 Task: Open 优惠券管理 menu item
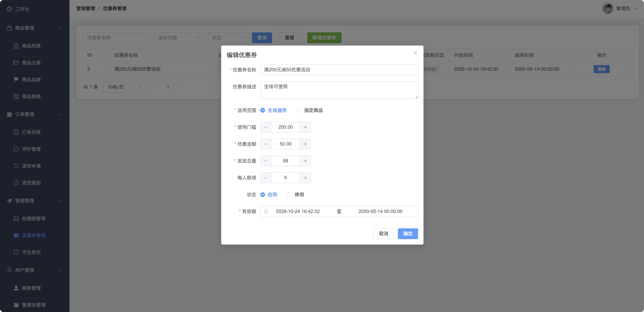click(35, 235)
